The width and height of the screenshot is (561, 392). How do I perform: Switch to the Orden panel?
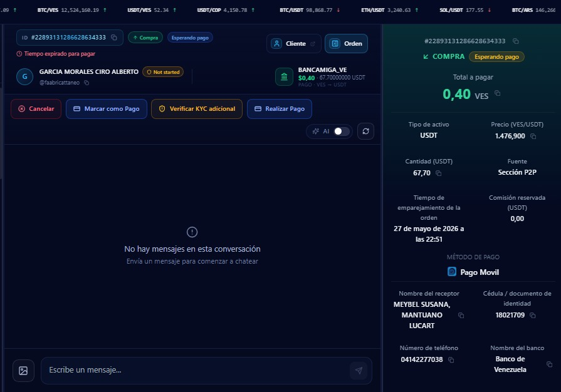point(346,44)
